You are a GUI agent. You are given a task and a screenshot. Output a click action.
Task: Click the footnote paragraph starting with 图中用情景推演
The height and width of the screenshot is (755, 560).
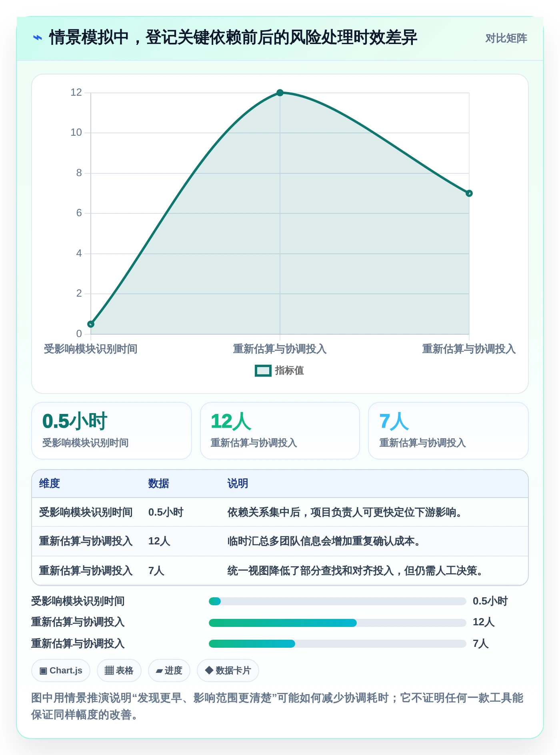point(277,706)
